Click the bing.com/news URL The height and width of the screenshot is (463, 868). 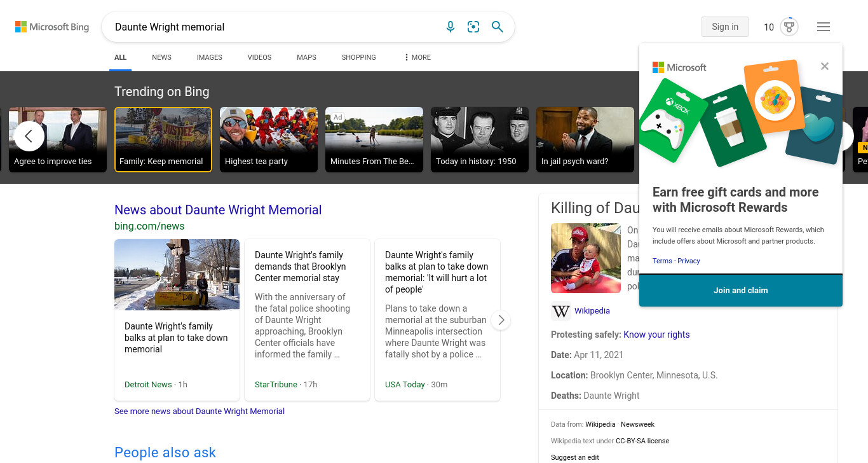149,226
